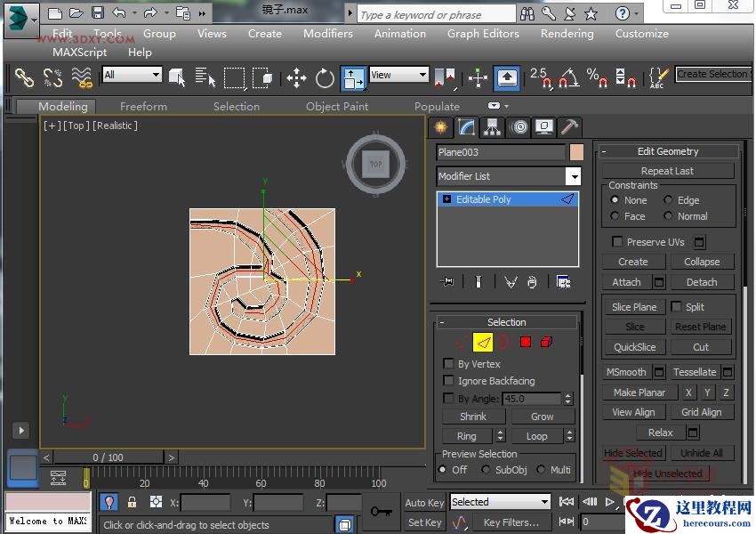Screen dimensions: 756x534
Task: Click the Remove Modifier trash icon
Action: click(531, 281)
